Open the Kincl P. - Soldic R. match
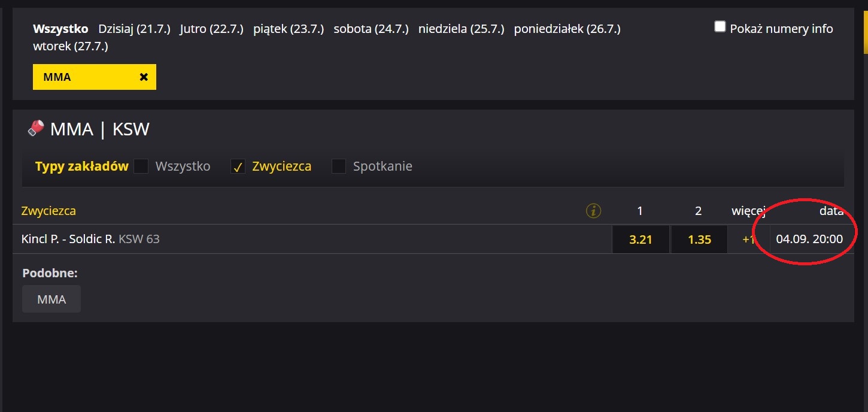Image resolution: width=868 pixels, height=412 pixels. coord(68,239)
